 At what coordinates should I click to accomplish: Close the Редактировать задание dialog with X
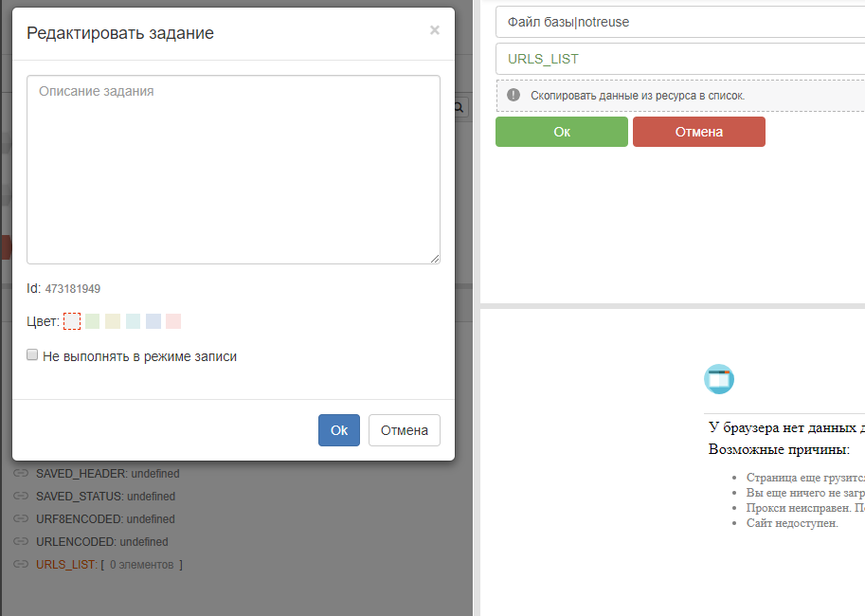(x=434, y=30)
